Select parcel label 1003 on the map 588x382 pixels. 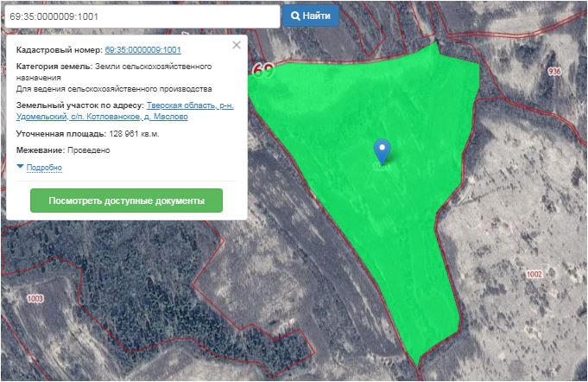coord(35,299)
